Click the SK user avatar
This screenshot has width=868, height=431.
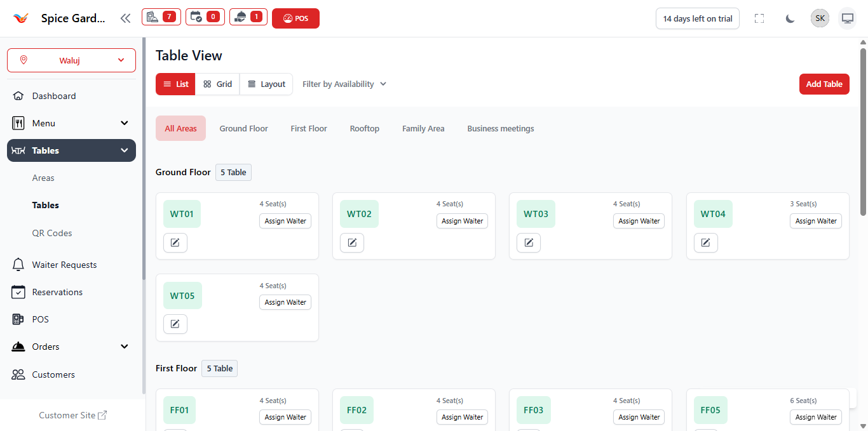pos(820,18)
